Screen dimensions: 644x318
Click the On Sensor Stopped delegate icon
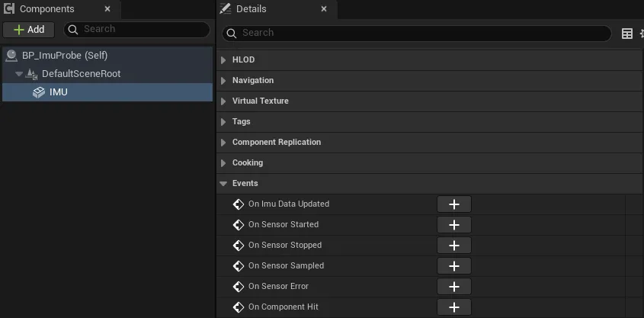tap(239, 246)
